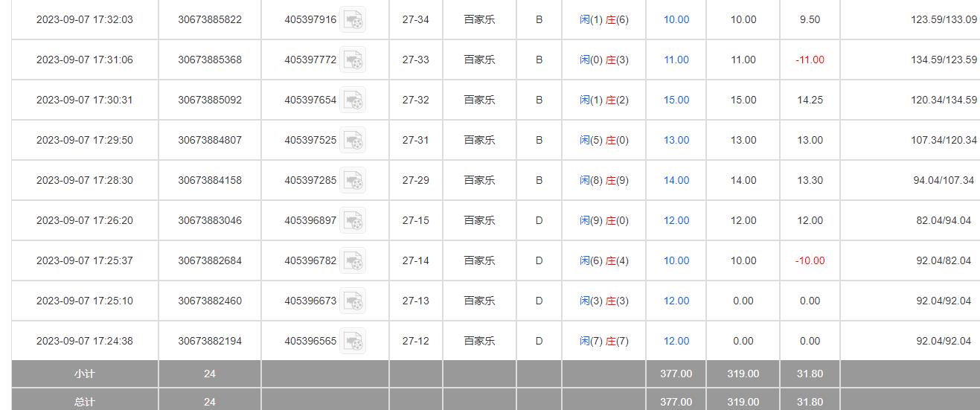Select order number 30673885822
The height and width of the screenshot is (410, 980).
point(210,19)
